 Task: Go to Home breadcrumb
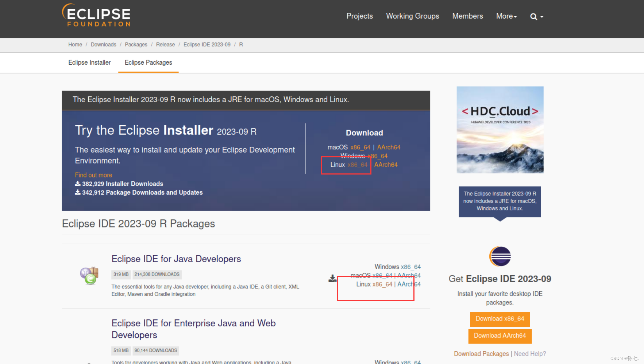75,45
